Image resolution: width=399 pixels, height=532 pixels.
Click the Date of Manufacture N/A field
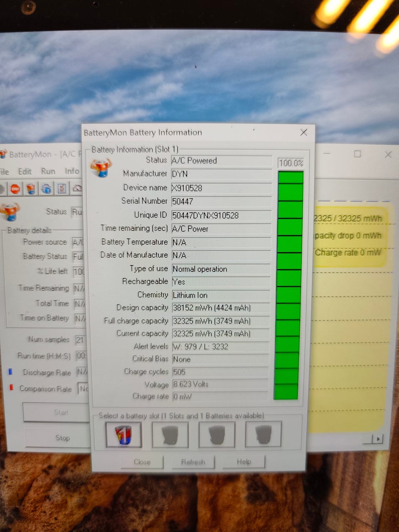221,255
